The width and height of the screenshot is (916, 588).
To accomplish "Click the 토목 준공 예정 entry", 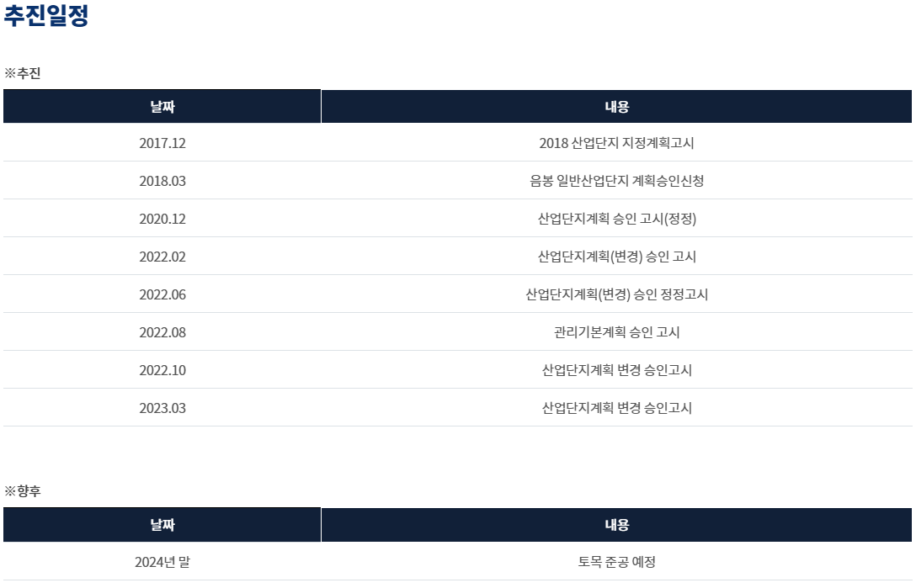I will pyautogui.click(x=616, y=562).
